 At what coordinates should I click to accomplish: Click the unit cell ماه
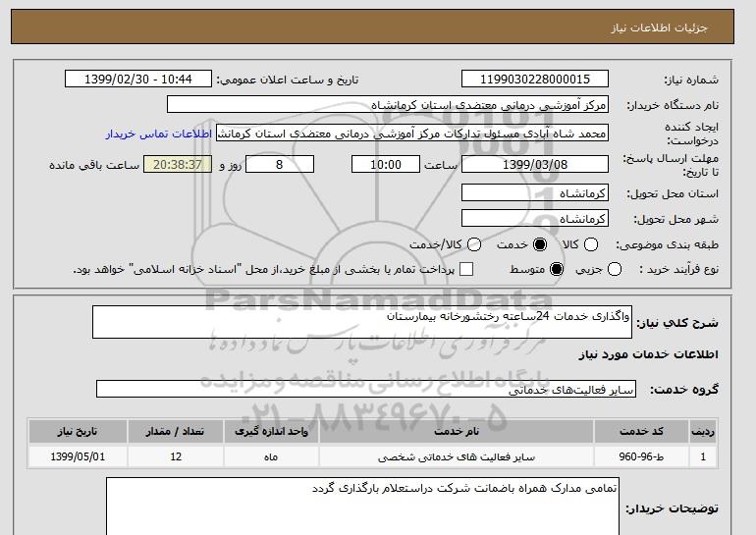click(271, 456)
